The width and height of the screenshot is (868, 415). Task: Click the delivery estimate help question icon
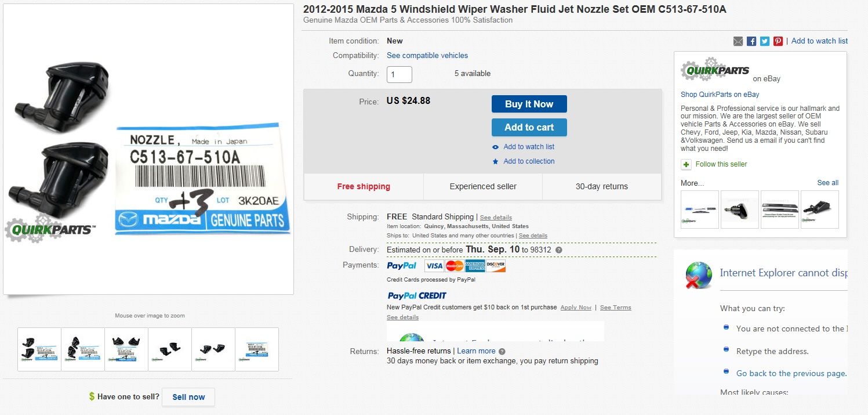point(559,250)
